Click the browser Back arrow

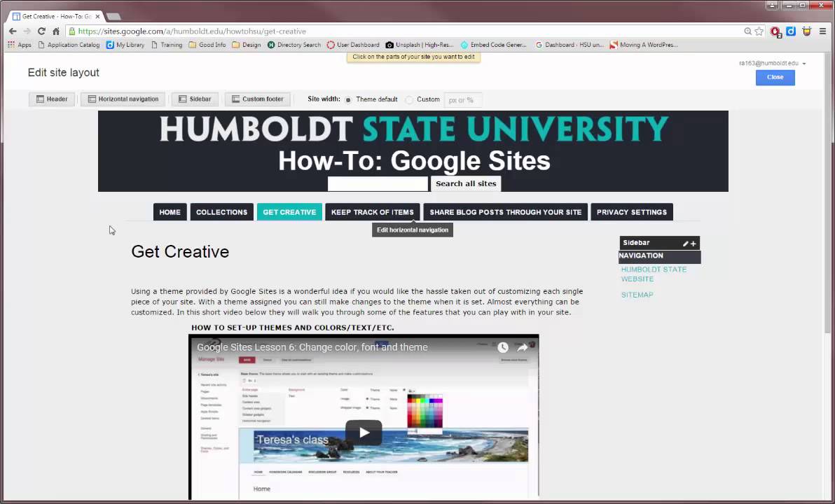coord(13,31)
